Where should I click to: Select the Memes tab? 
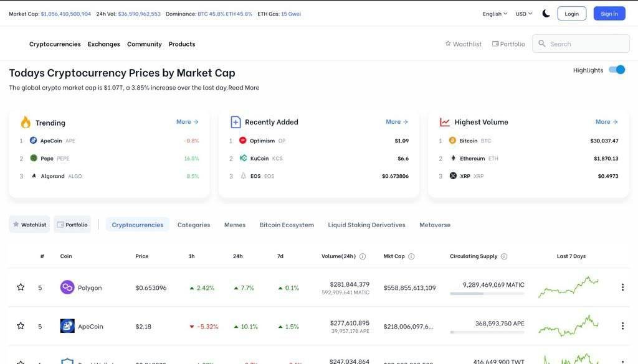(x=235, y=225)
